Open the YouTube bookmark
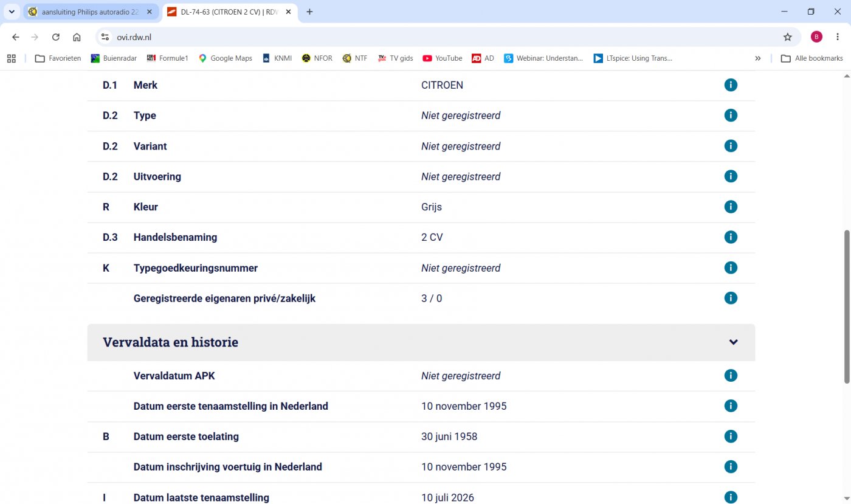 pos(443,58)
